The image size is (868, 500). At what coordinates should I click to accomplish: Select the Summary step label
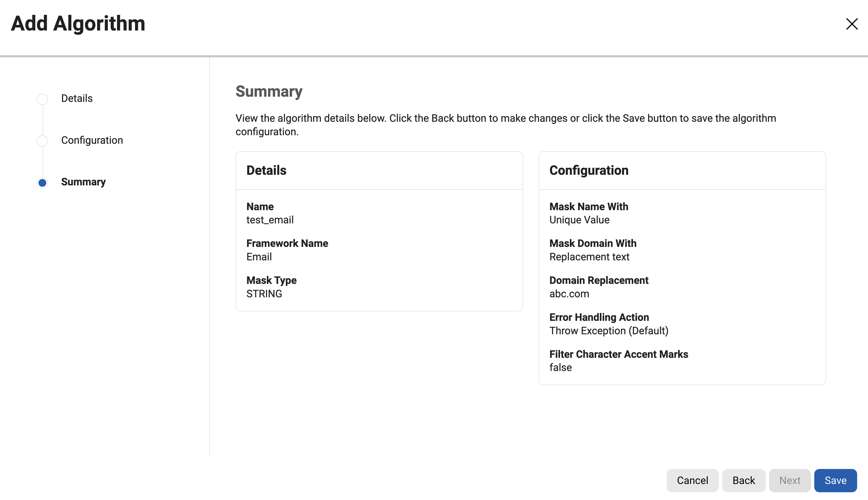point(83,182)
